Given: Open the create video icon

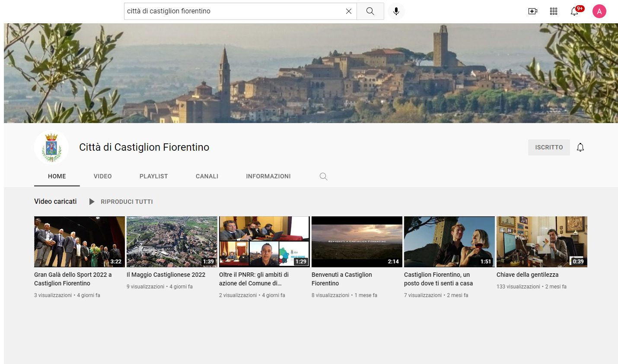Looking at the screenshot, I should [x=533, y=11].
